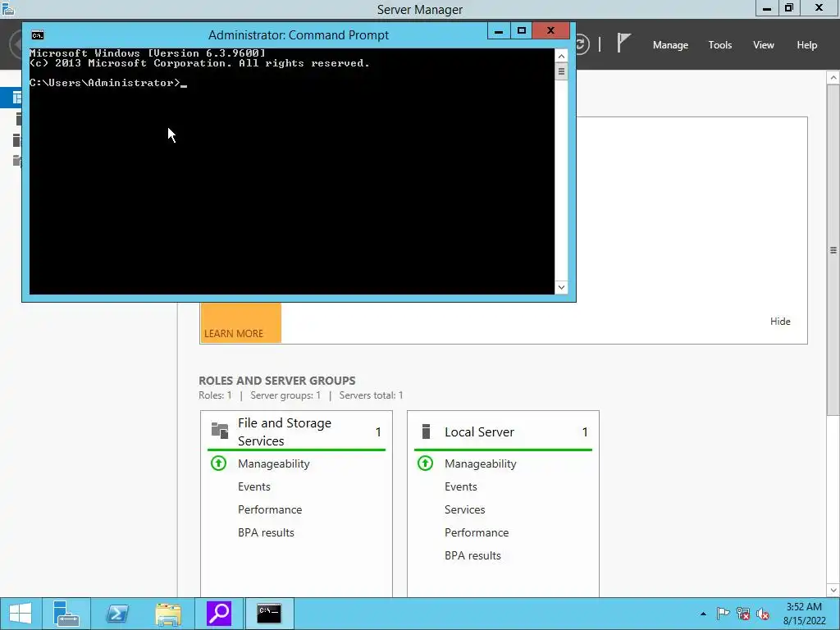
Task: Open the Tools menu
Action: tap(719, 45)
